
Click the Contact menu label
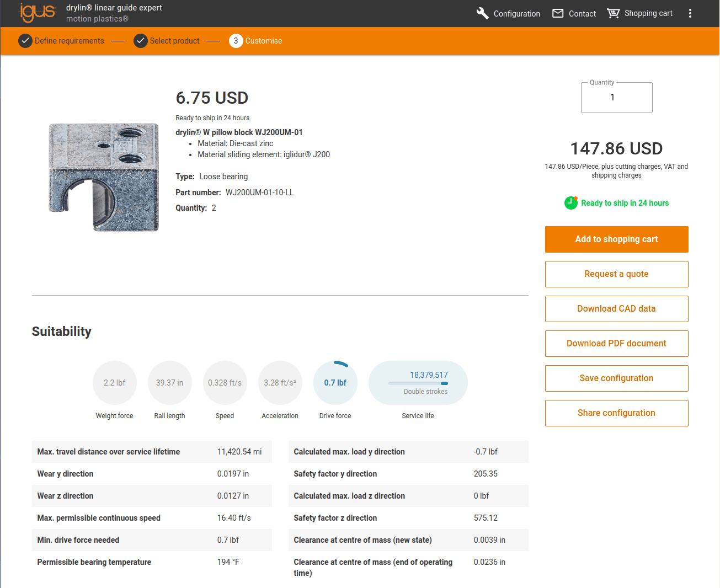(583, 14)
